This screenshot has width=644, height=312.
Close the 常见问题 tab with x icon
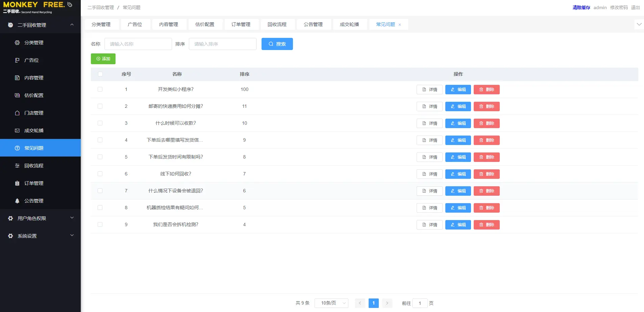(400, 25)
